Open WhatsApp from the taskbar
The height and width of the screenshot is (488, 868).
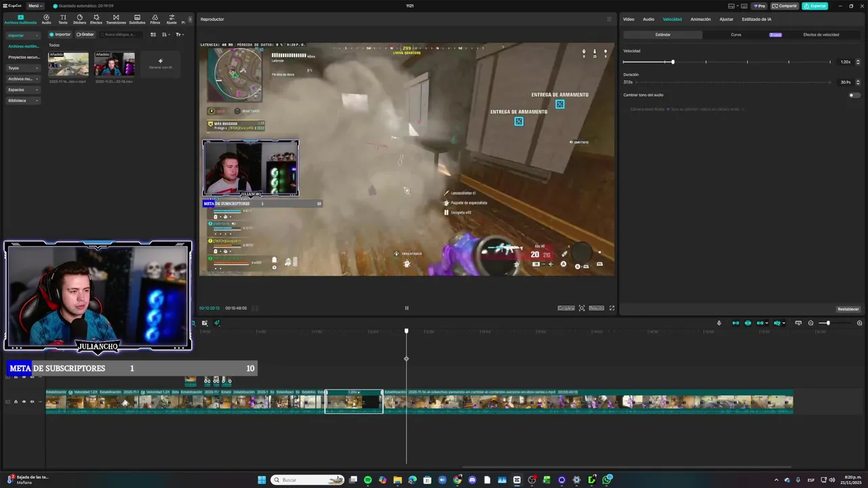pos(607,480)
